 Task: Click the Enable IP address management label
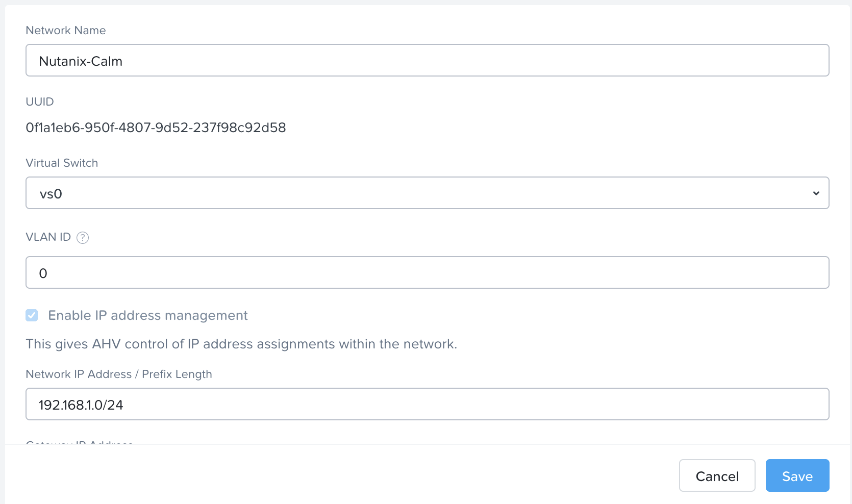click(147, 315)
